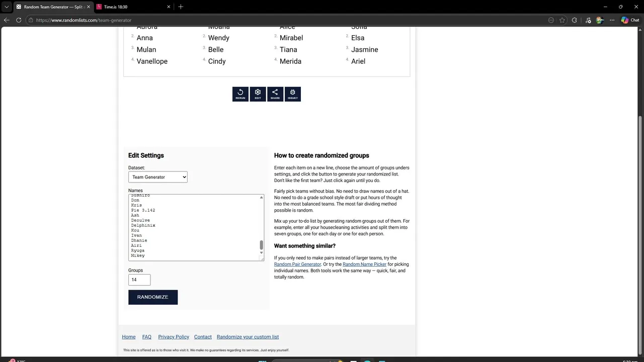This screenshot has height=362, width=644.
Task: Close the Random Team Generator tab
Action: pyautogui.click(x=89, y=7)
